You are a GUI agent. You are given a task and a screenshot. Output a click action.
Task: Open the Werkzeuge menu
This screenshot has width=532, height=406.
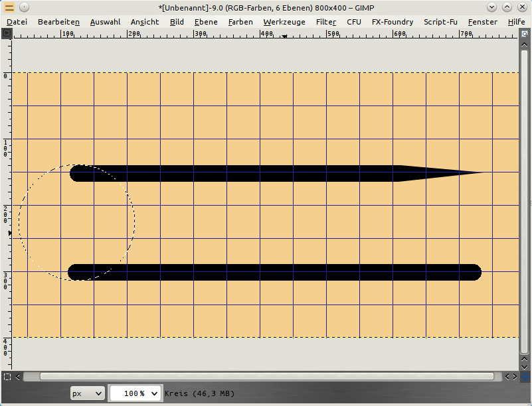click(284, 22)
